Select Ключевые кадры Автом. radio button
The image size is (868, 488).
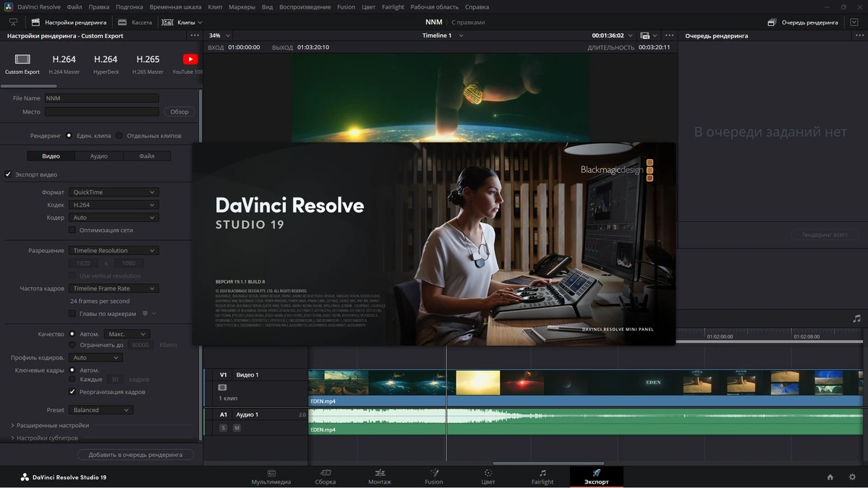[x=72, y=370]
